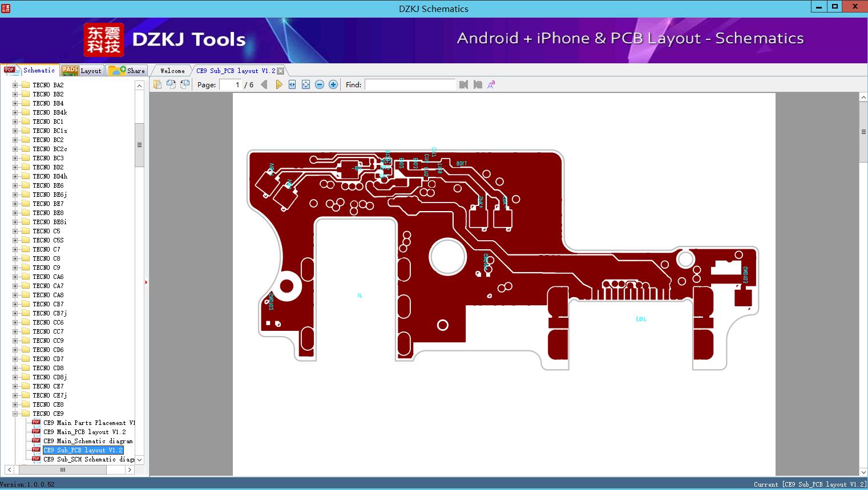Select the single page view icon
Image resolution: width=868 pixels, height=490 pixels.
[x=158, y=84]
